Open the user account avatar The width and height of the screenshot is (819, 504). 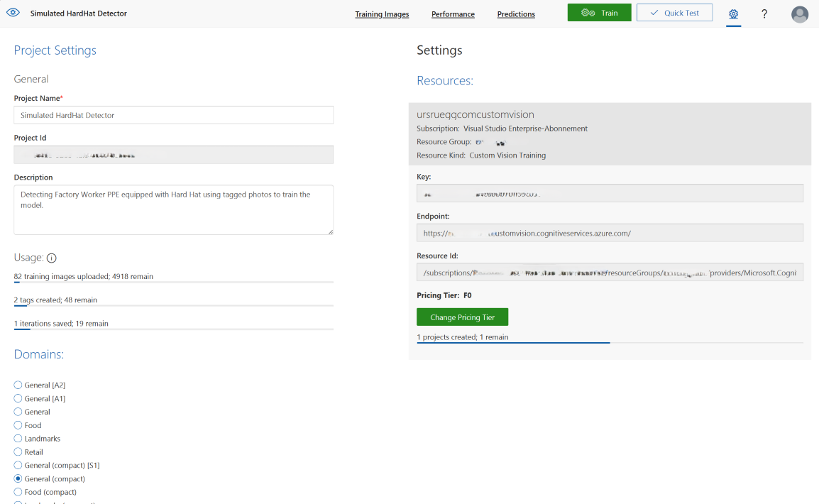(x=800, y=14)
